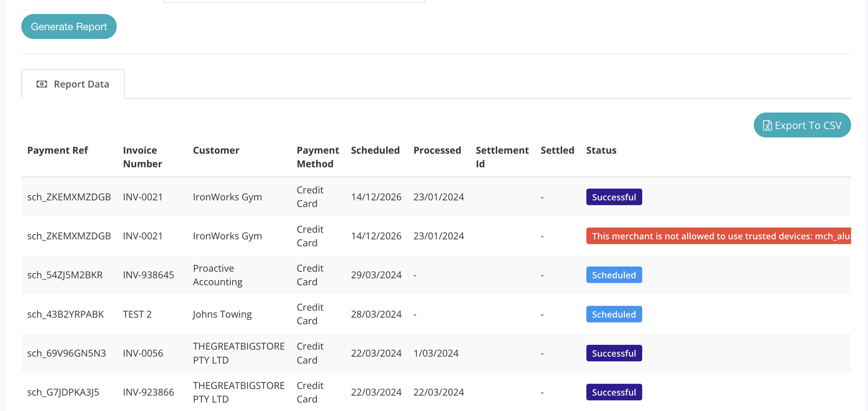This screenshot has height=411, width=868.
Task: Select customer name IronWorks Gym
Action: [x=227, y=196]
